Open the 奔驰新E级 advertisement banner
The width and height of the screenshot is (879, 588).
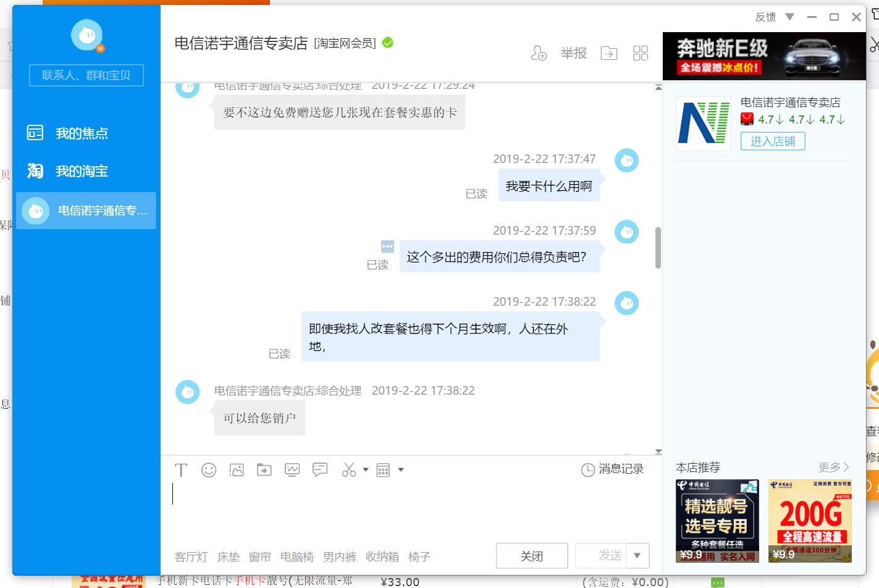point(764,56)
